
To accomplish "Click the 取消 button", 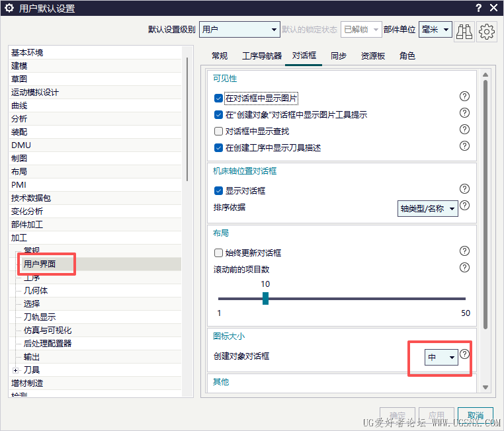I will [476, 415].
